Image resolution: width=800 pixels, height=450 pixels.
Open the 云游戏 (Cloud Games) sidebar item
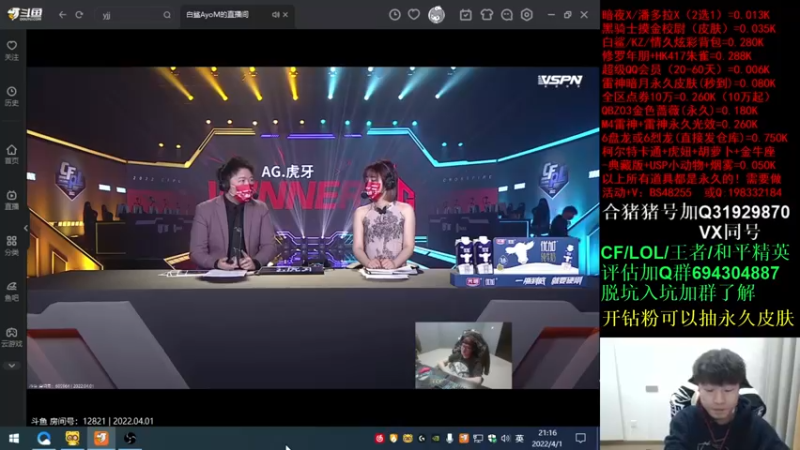12,337
